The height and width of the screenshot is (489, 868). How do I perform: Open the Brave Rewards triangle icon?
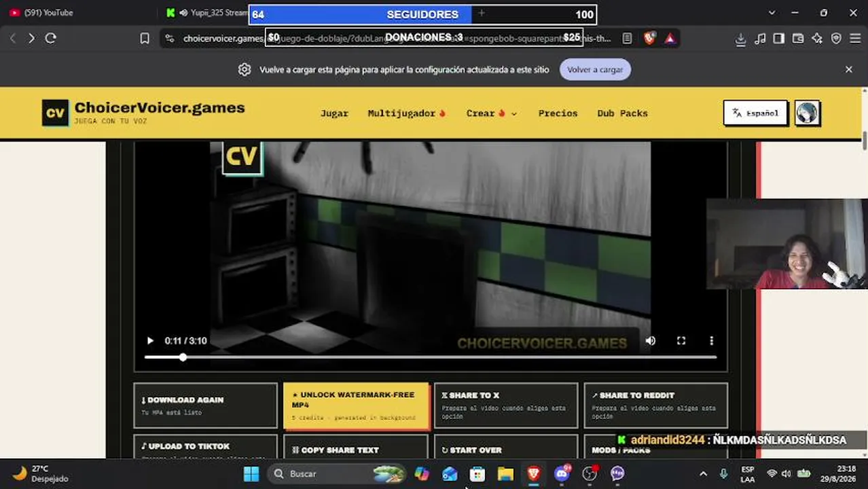click(670, 39)
